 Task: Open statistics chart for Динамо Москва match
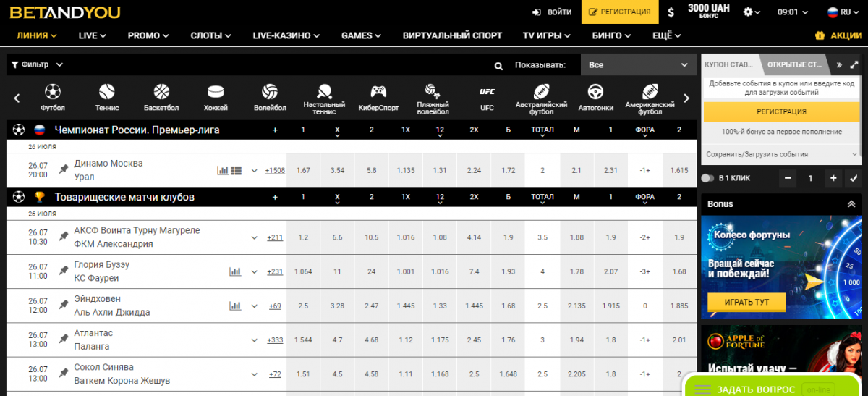[223, 170]
